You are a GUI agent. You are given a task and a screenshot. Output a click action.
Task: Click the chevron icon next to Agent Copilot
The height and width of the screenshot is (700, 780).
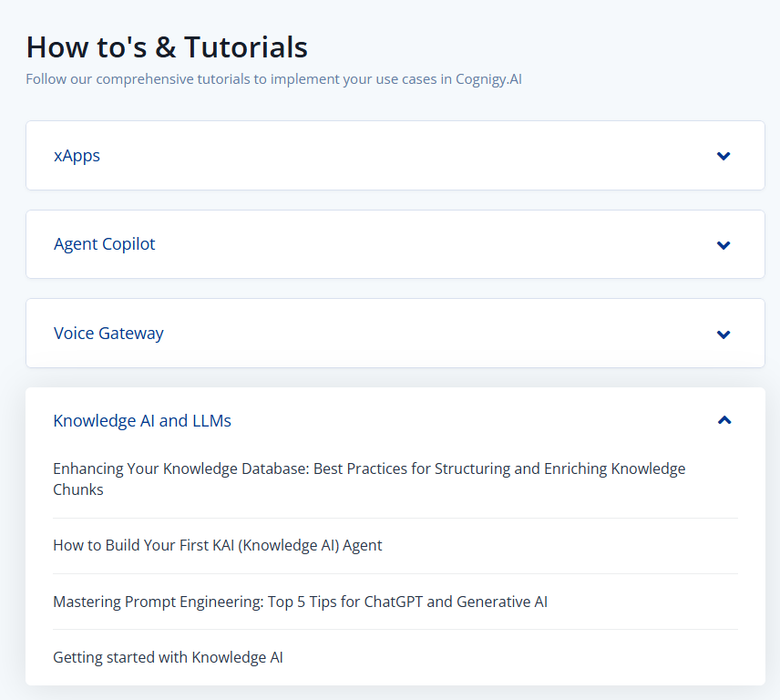724,244
